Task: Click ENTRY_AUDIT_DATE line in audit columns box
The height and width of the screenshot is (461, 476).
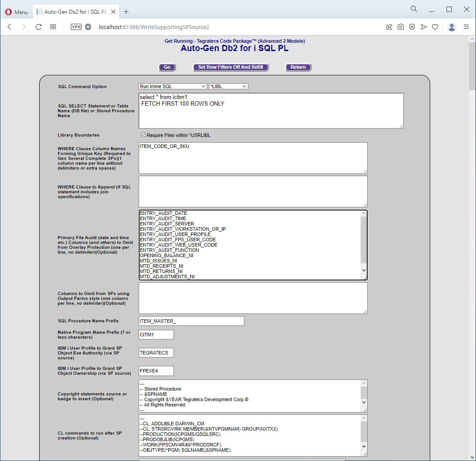Action: tap(163, 213)
